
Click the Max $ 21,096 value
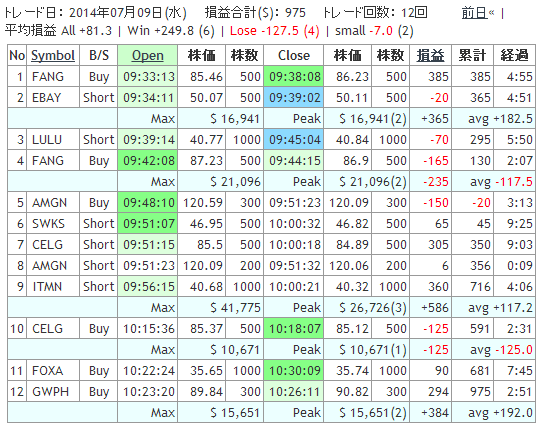(235, 181)
